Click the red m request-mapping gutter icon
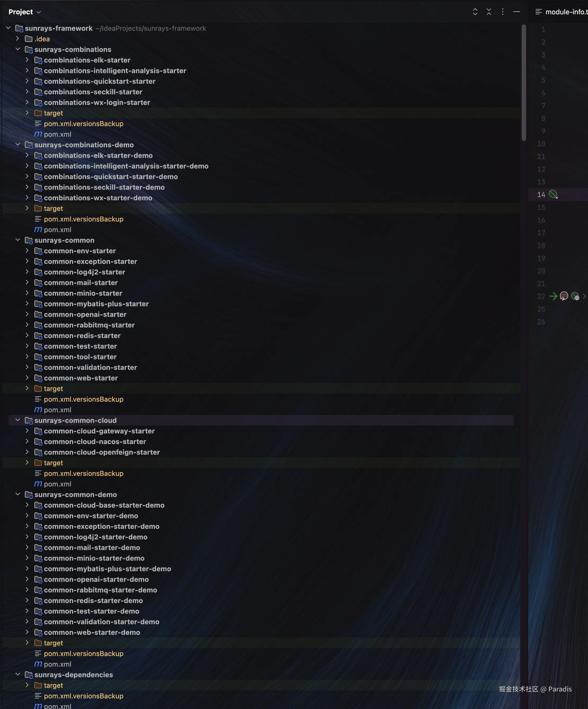588x709 pixels. (564, 296)
